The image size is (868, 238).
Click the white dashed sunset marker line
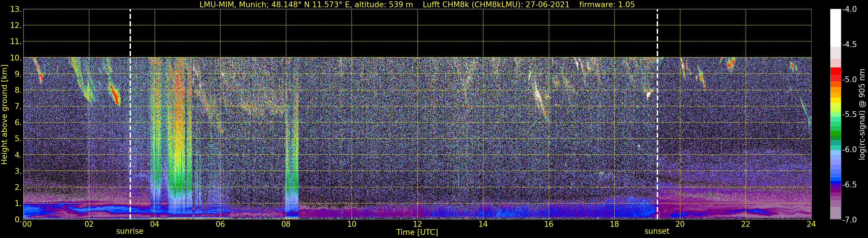tap(657, 114)
